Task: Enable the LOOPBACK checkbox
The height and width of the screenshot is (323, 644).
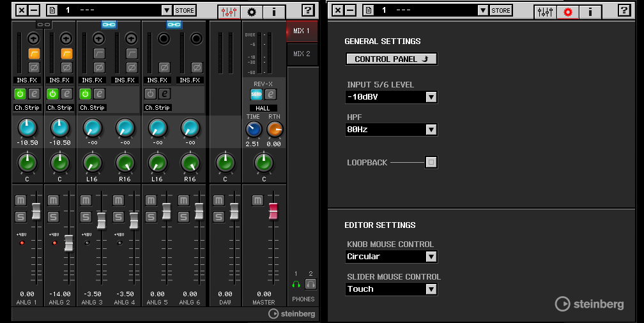Action: click(x=431, y=162)
